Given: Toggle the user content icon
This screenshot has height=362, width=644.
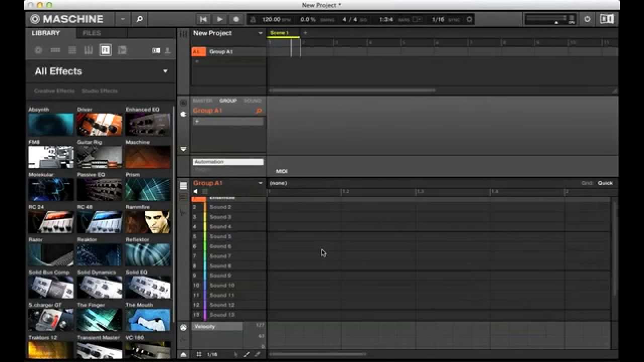Looking at the screenshot, I should 168,50.
